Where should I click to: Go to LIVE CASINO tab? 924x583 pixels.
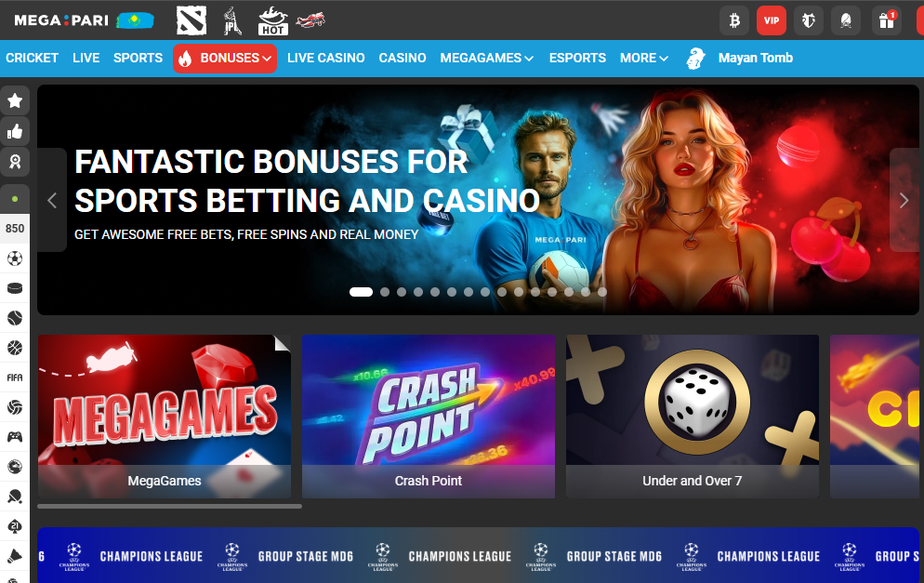326,59
